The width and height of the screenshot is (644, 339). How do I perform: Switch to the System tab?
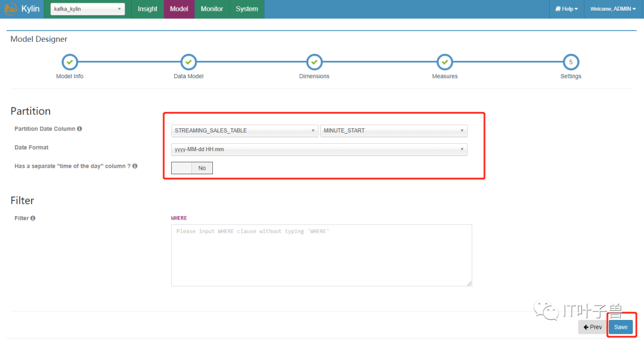(247, 8)
